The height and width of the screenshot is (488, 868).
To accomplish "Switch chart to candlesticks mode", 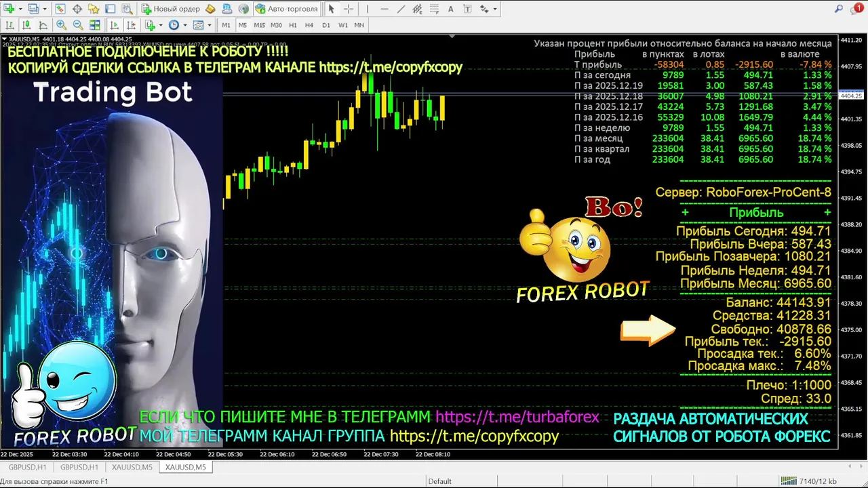I will (x=26, y=25).
